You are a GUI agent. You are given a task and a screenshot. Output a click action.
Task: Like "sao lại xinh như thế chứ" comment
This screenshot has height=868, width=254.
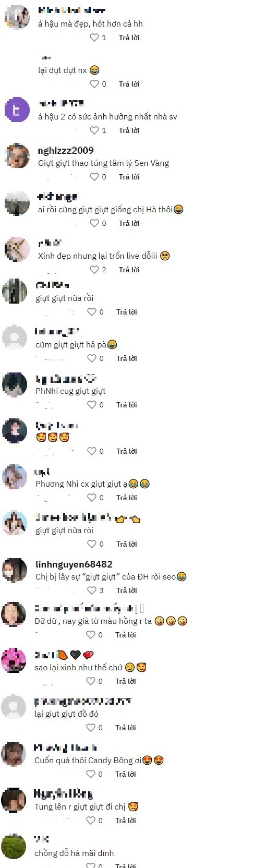point(91,681)
